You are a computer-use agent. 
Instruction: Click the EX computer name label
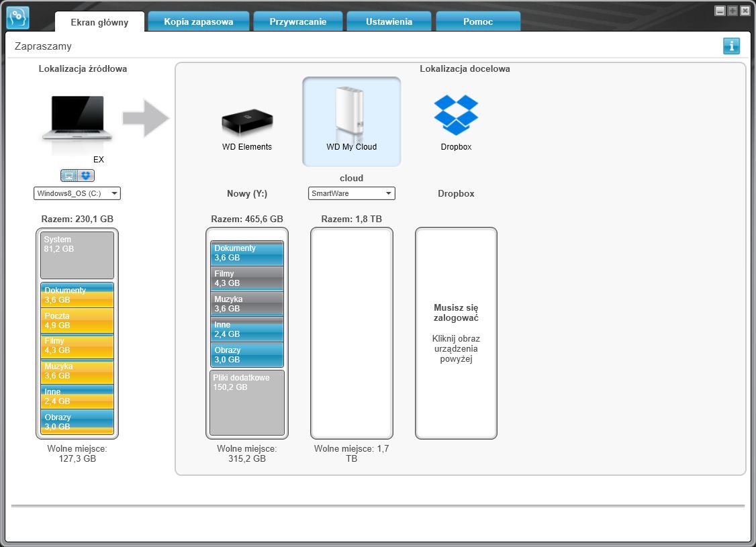point(98,159)
